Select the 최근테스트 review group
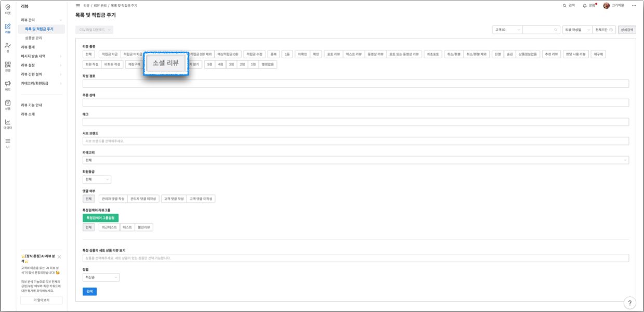 [x=109, y=227]
